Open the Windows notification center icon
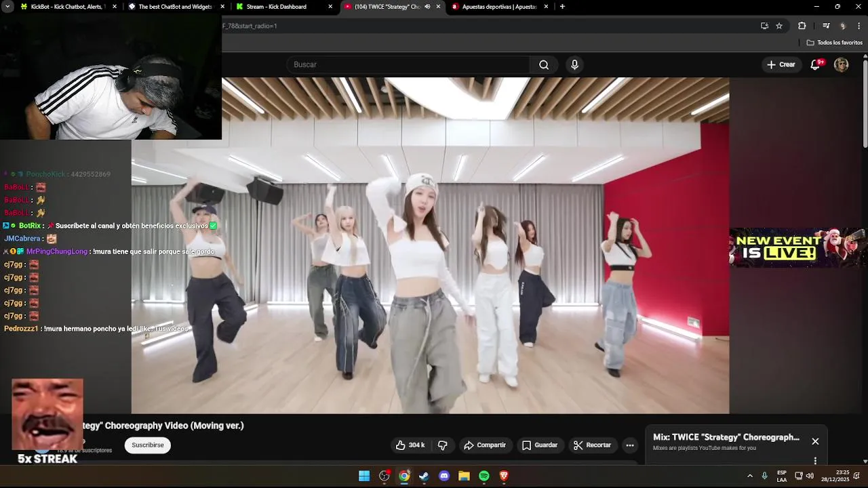 tap(857, 476)
